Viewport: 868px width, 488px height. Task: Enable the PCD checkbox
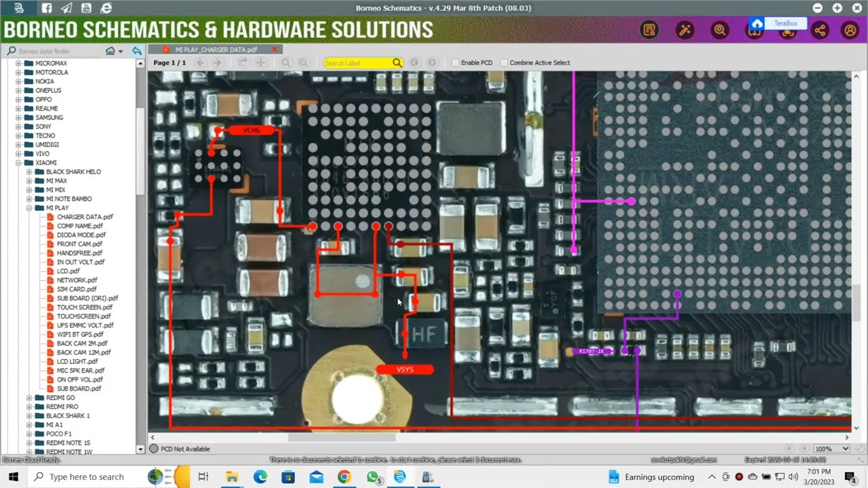tap(455, 62)
